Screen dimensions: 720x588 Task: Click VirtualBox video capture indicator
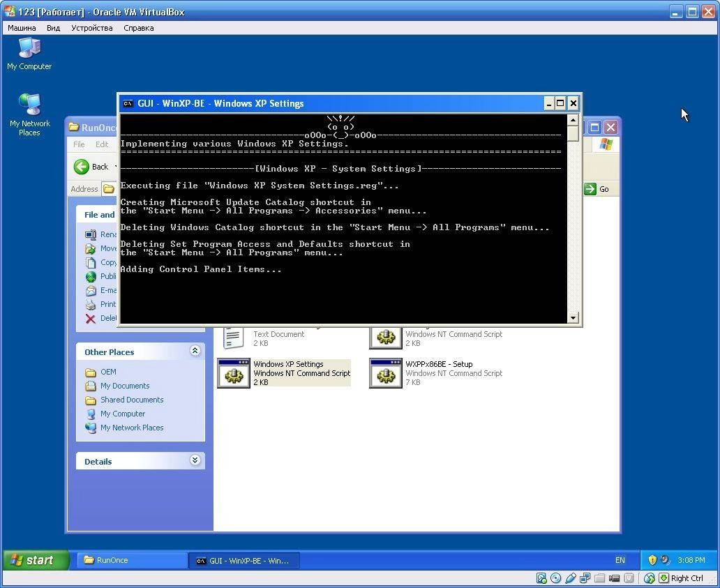615,578
